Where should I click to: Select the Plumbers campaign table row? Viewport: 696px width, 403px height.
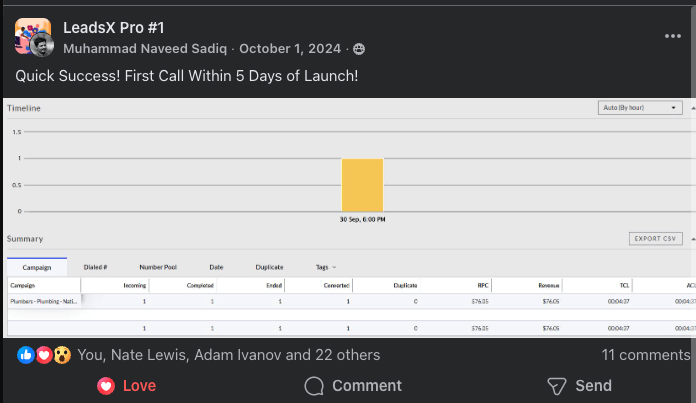[45, 300]
